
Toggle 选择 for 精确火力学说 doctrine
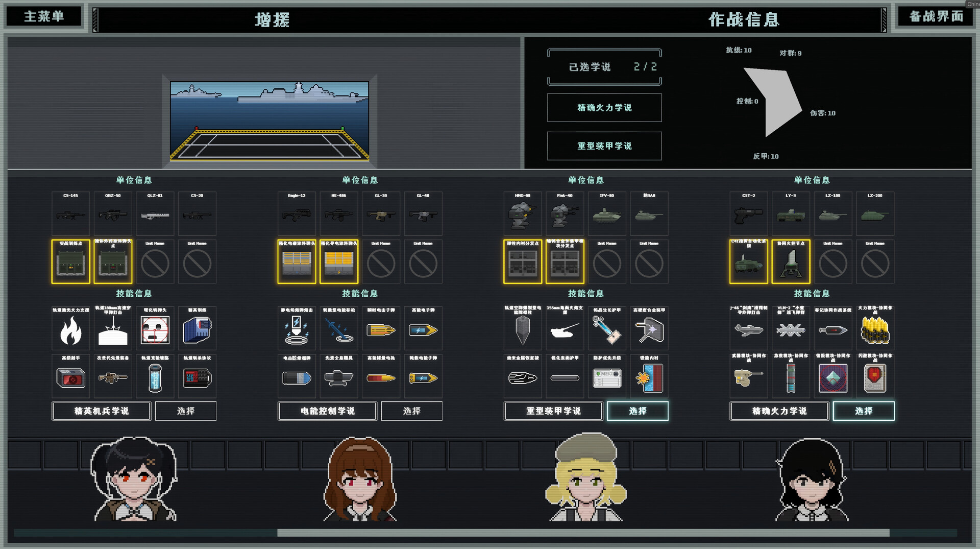click(x=864, y=411)
